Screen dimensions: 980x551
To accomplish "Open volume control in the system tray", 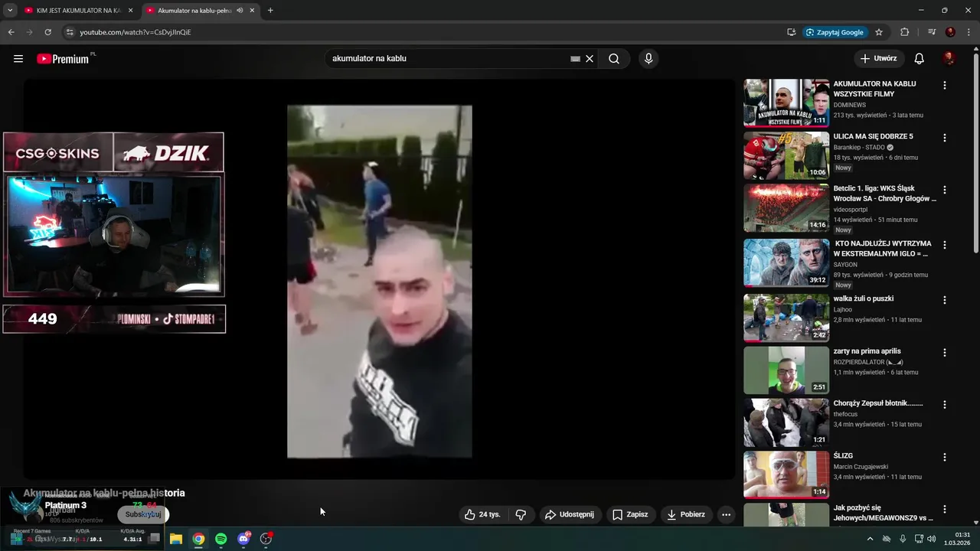I will [932, 539].
